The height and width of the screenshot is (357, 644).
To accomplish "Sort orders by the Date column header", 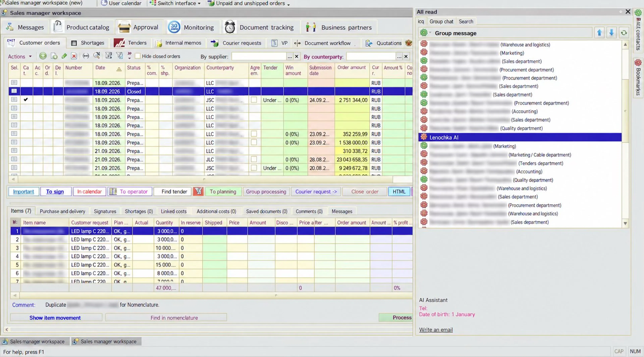I will pyautogui.click(x=109, y=71).
